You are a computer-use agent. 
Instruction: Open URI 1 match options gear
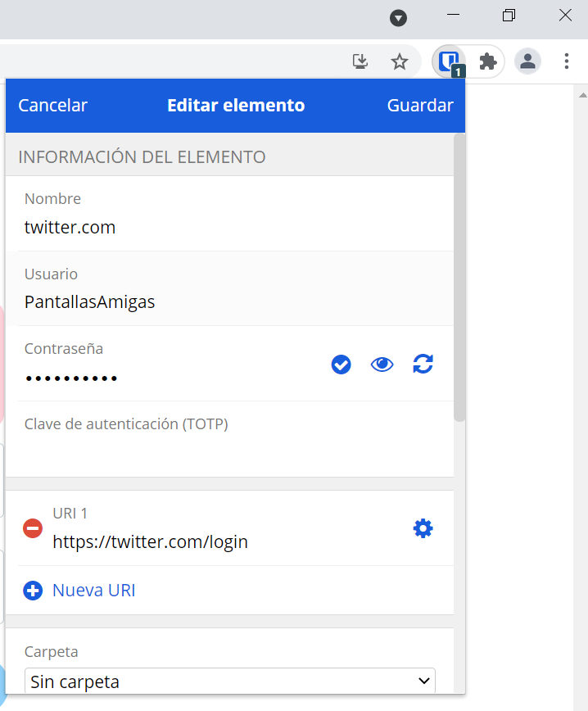tap(423, 528)
